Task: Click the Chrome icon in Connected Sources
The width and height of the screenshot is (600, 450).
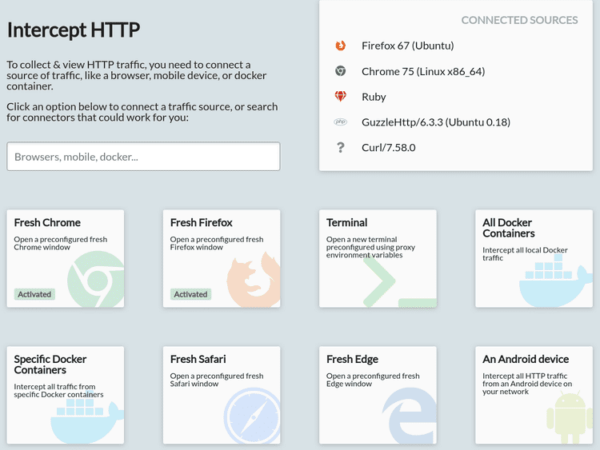Action: 340,71
